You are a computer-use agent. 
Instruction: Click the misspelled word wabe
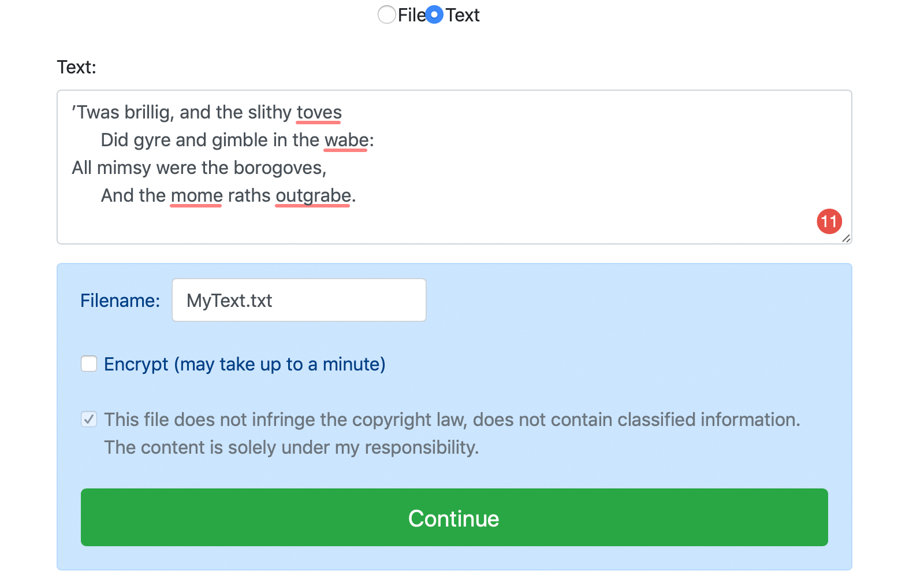[x=346, y=140]
